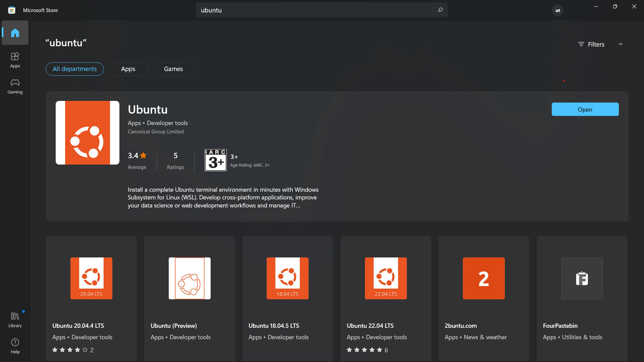Click the Ubuntu 20.04.4 LTS title
644x362 pixels.
point(78,326)
